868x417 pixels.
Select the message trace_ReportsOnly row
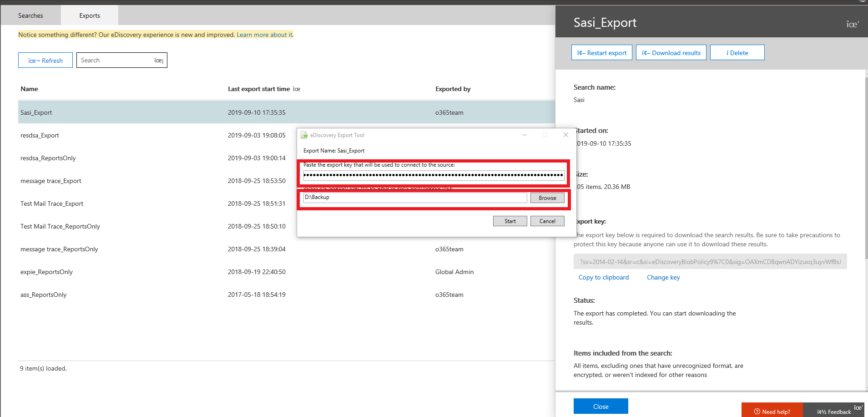click(287, 249)
